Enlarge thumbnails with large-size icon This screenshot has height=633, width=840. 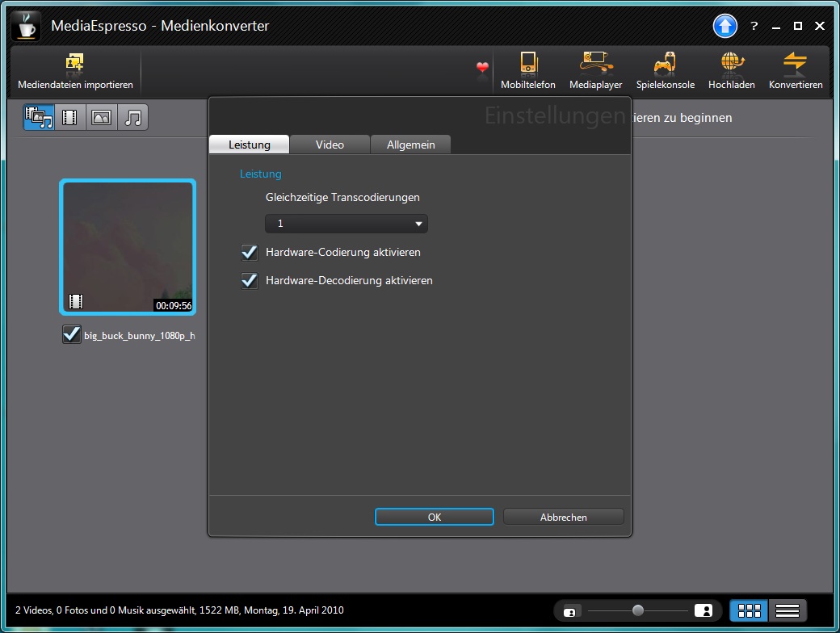[703, 610]
